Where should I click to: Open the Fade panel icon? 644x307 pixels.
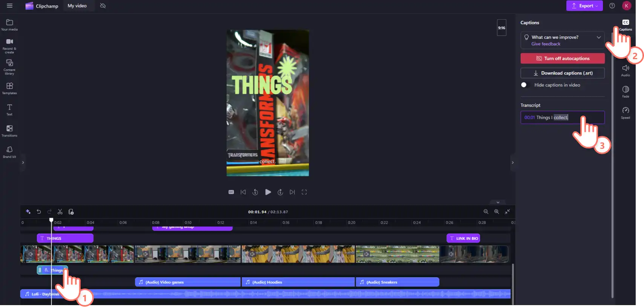click(x=626, y=92)
